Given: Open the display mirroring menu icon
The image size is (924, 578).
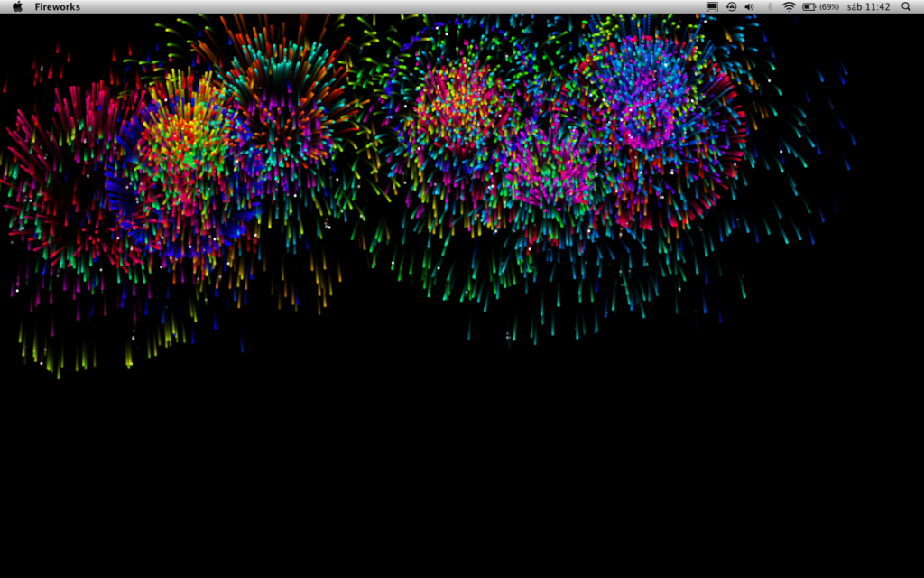Looking at the screenshot, I should tap(711, 6).
